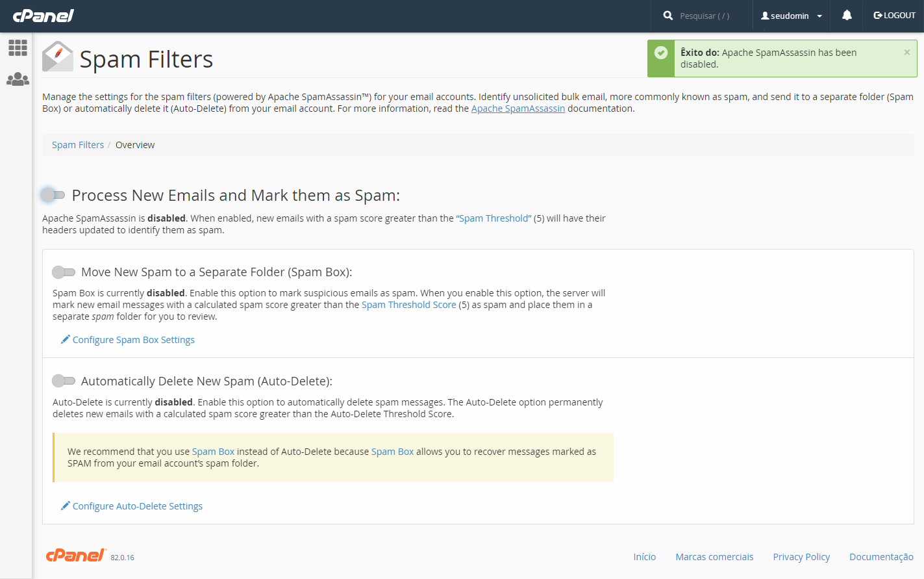This screenshot has width=924, height=579.
Task: Expand the seudomin user dropdown
Action: click(792, 16)
